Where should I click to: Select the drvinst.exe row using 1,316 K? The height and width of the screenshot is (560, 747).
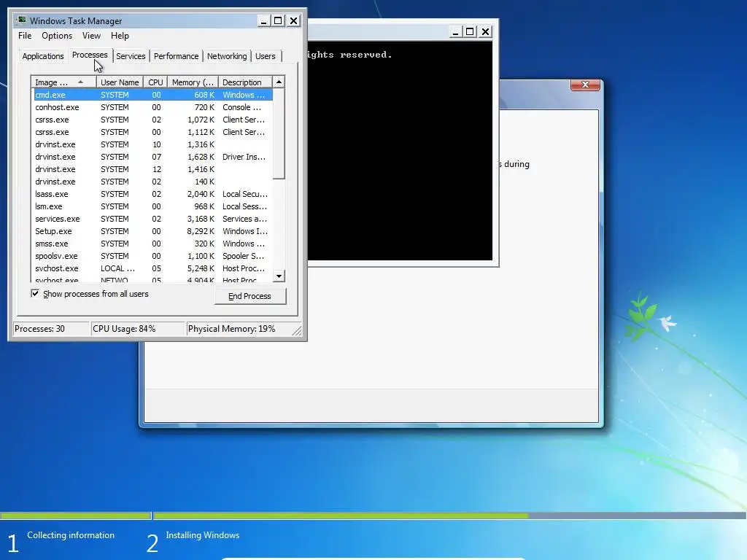(153, 144)
